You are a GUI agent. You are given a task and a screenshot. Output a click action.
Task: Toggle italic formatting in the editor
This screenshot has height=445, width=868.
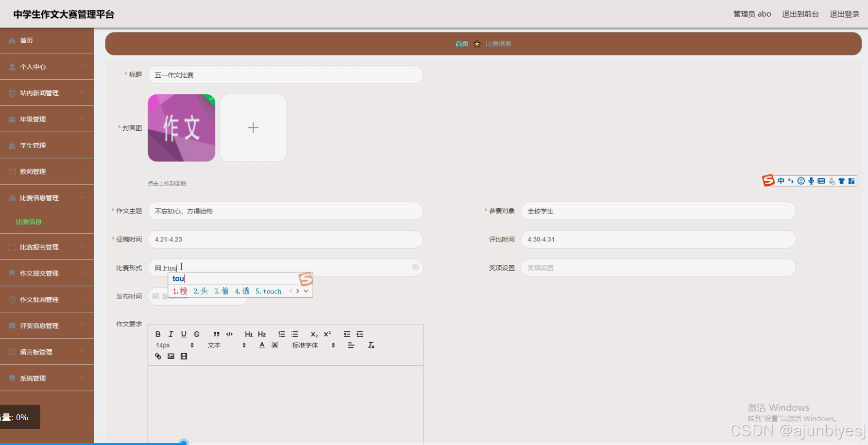171,334
